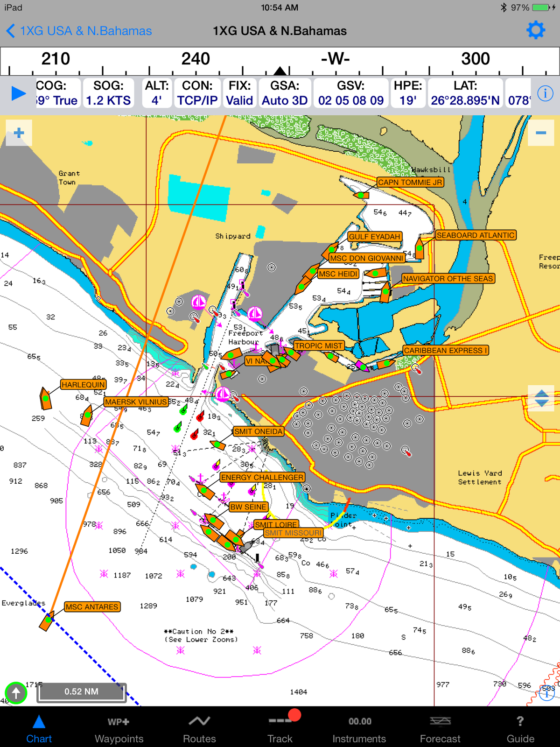Image resolution: width=560 pixels, height=747 pixels.
Task: Open the settings gear
Action: tap(536, 30)
